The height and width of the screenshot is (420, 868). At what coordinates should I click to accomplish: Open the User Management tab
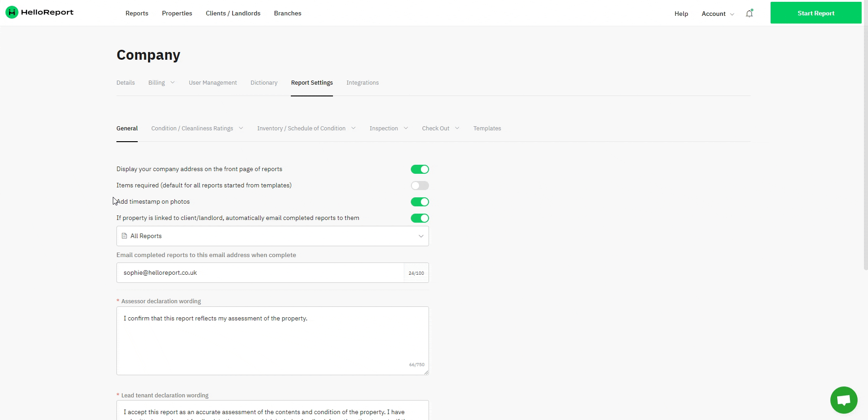[x=213, y=83]
